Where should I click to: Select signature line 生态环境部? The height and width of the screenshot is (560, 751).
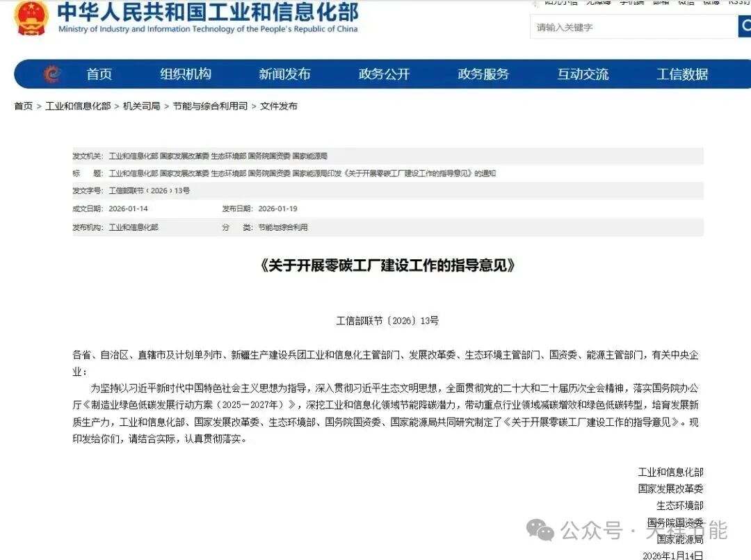coord(680,505)
